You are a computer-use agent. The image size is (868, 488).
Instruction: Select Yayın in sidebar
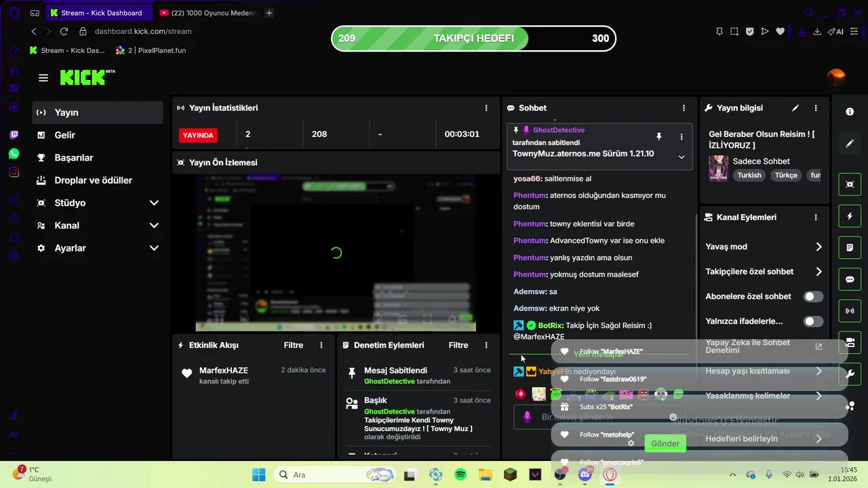[x=98, y=113]
